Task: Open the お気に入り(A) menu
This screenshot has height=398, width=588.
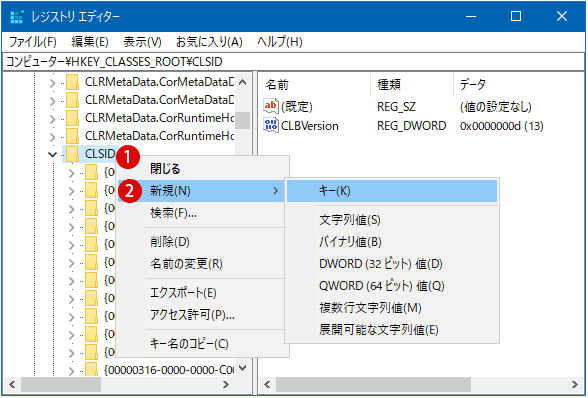Action: tap(209, 42)
